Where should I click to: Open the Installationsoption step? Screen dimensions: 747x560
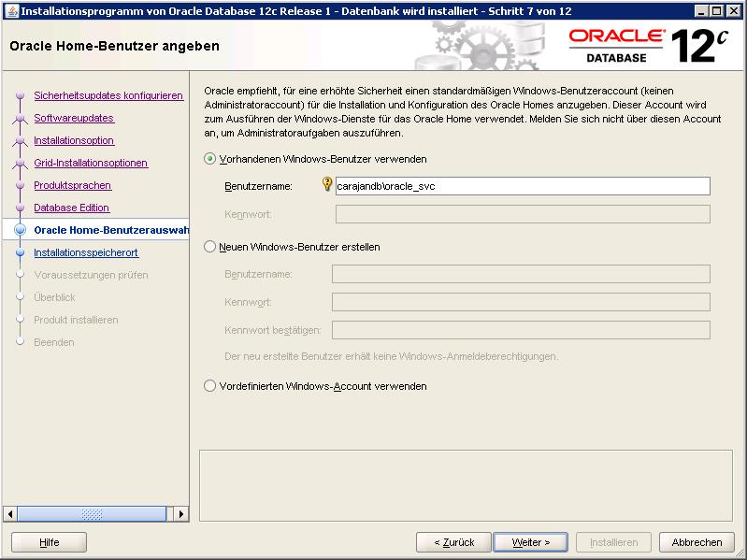[x=74, y=140]
